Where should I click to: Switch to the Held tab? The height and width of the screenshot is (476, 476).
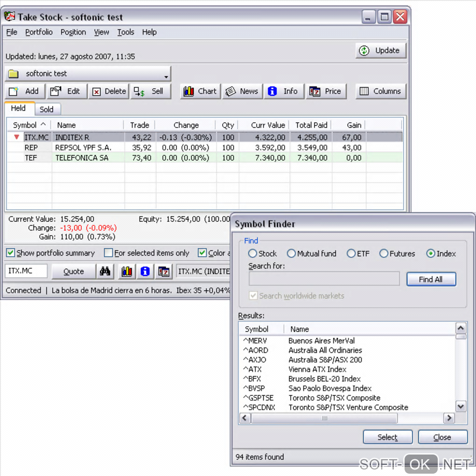[19, 108]
